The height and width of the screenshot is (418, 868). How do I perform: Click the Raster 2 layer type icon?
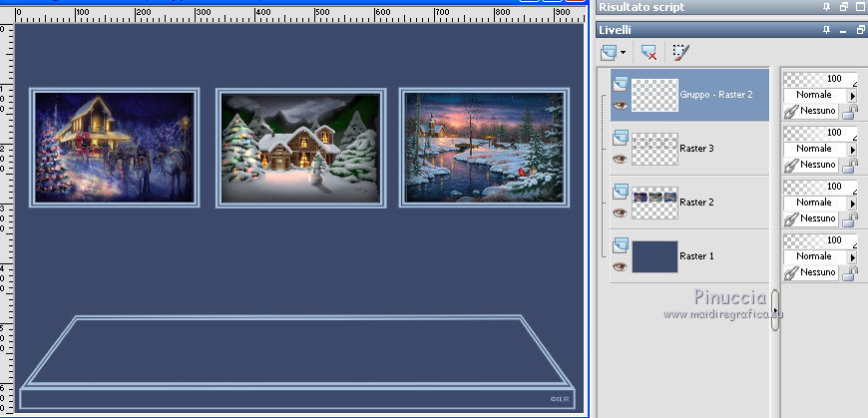point(620,192)
